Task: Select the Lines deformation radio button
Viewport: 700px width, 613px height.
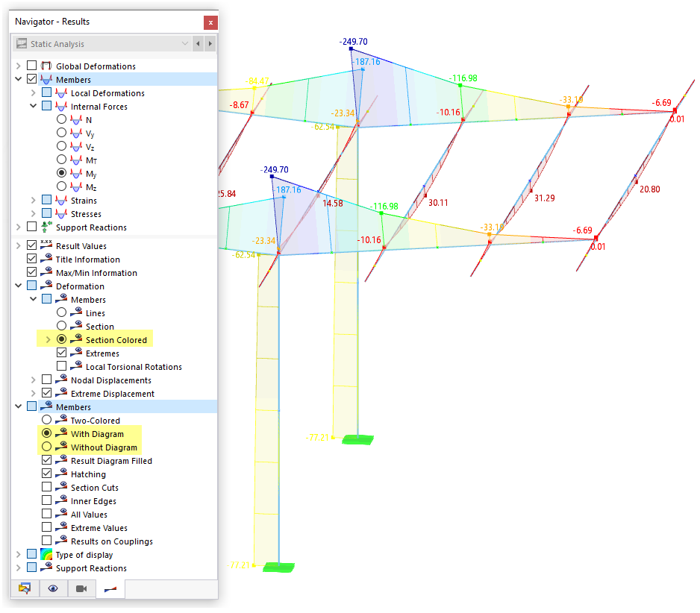Action: click(62, 312)
